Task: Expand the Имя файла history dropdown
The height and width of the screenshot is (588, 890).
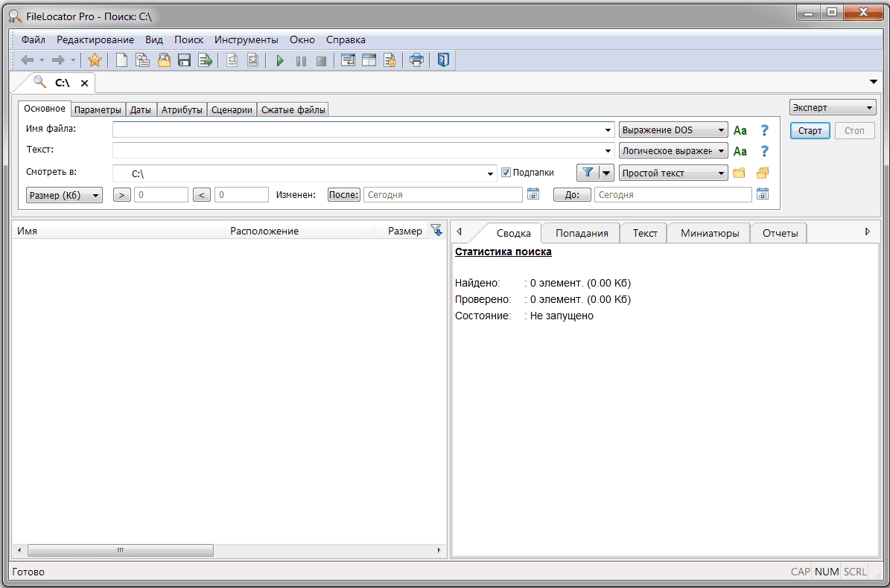Action: [608, 130]
